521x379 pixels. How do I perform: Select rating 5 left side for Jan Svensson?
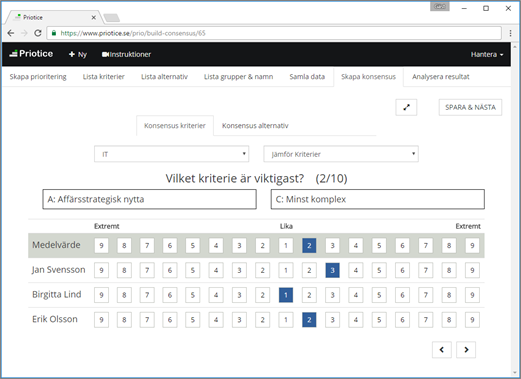click(x=193, y=270)
